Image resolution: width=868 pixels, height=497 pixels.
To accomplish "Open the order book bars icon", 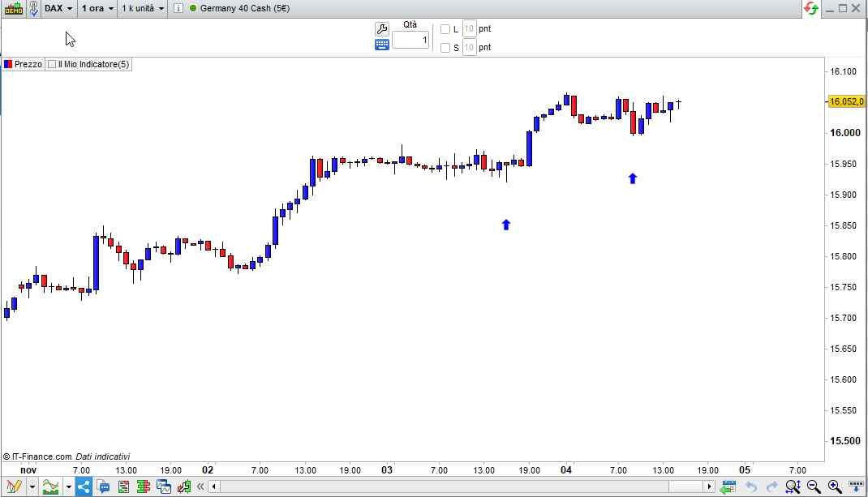I will (144, 487).
